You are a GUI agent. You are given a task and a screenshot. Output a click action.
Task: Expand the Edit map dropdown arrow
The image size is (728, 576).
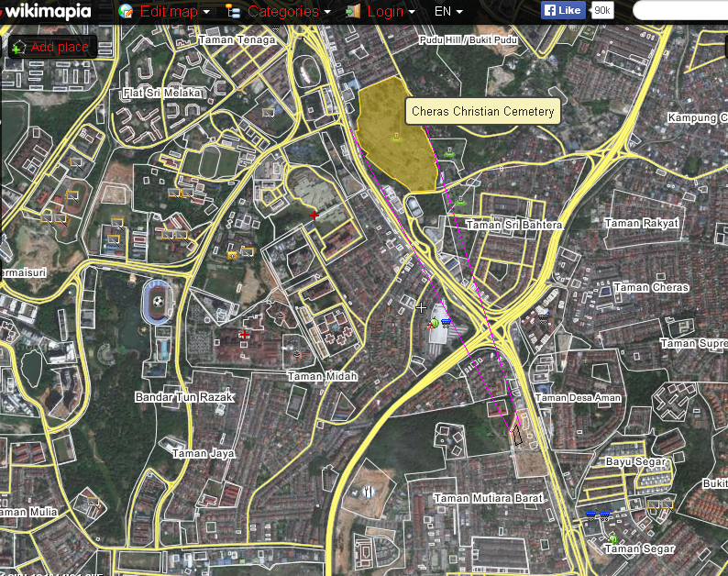206,12
